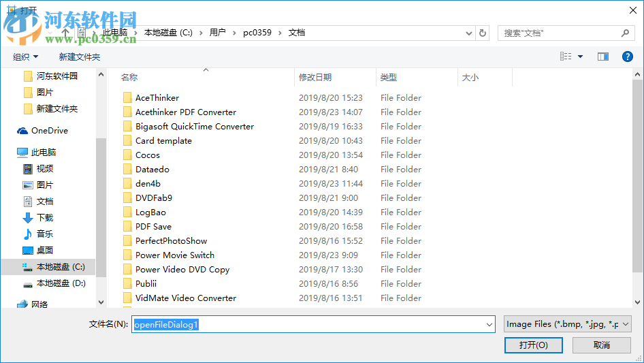
Task: Select 本地磁盘 (C:) in the address breadcrumb
Action: (x=168, y=33)
